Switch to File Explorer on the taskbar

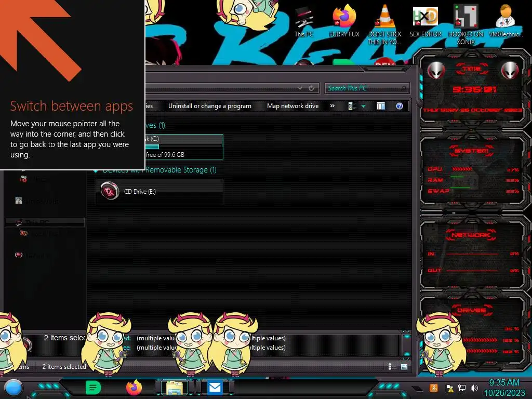point(175,388)
